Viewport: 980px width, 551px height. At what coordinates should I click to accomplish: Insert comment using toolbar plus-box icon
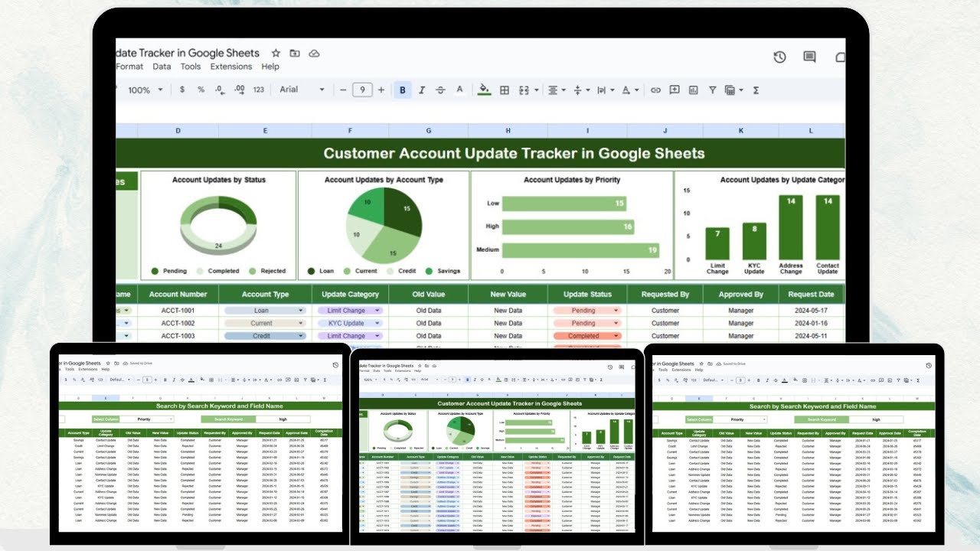pyautogui.click(x=675, y=90)
